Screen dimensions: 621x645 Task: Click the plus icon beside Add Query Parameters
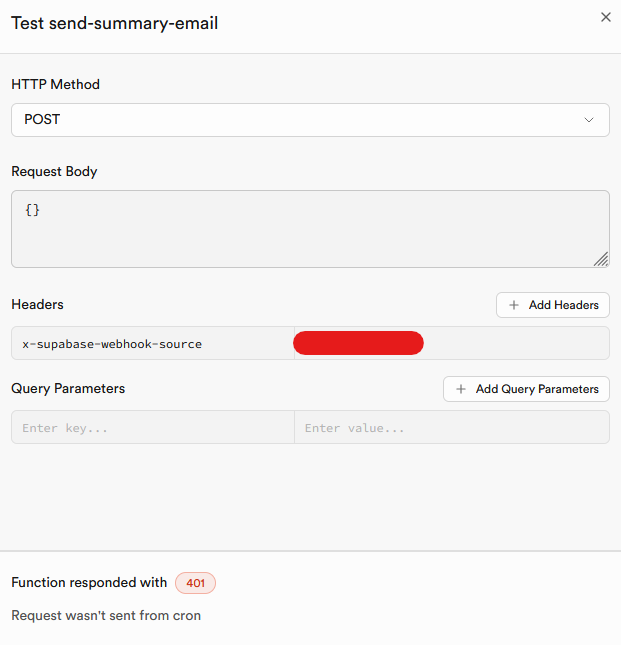tap(461, 389)
